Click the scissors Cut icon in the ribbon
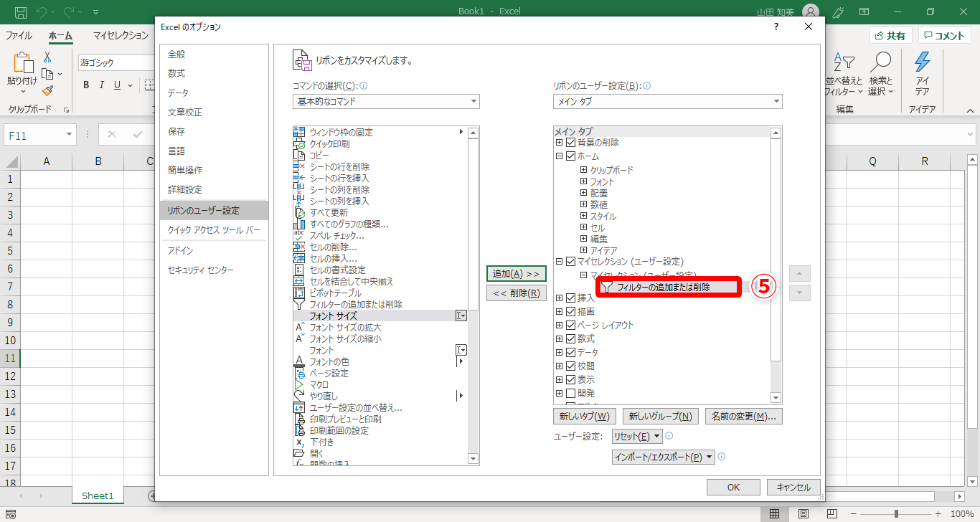Viewport: 980px width, 522px height. [47, 57]
